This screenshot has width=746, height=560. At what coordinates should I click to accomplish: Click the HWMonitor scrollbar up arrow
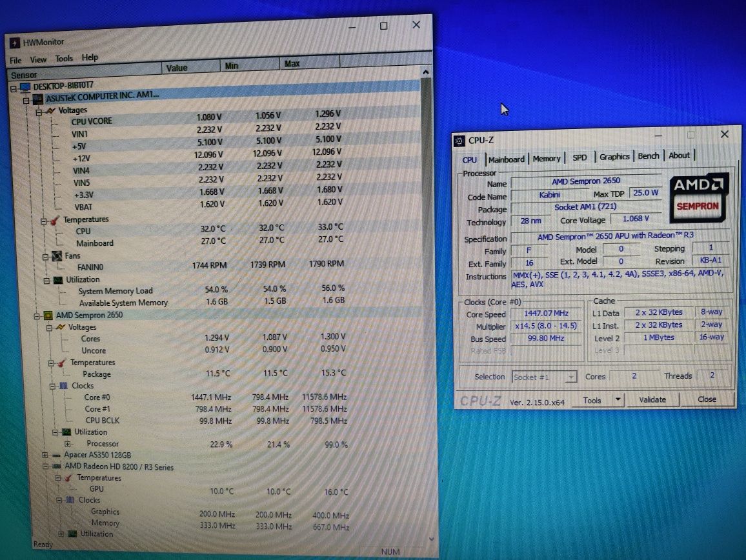[425, 72]
